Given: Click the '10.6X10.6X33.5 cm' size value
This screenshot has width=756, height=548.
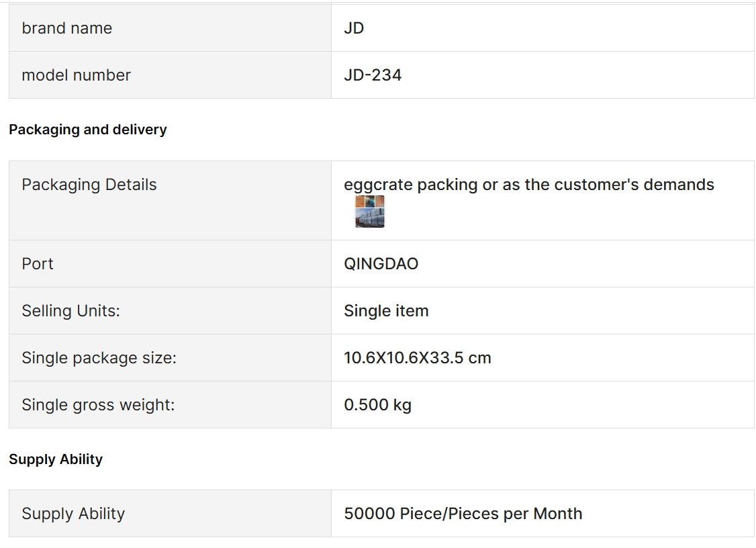Looking at the screenshot, I should (418, 357).
